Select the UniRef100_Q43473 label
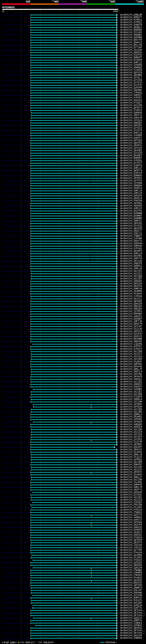The width and height of the screenshot is (146, 644). 131,108
